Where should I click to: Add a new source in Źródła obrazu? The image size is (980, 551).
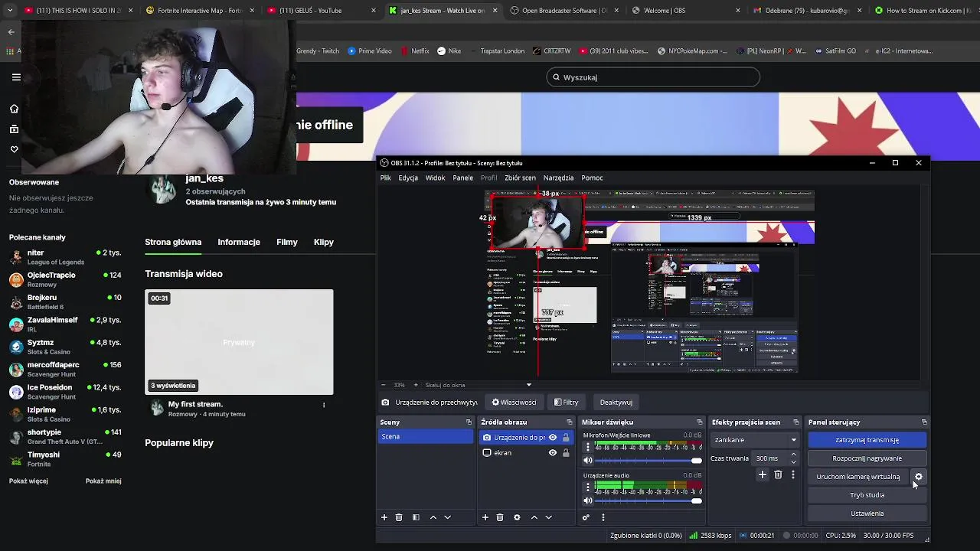click(x=485, y=517)
